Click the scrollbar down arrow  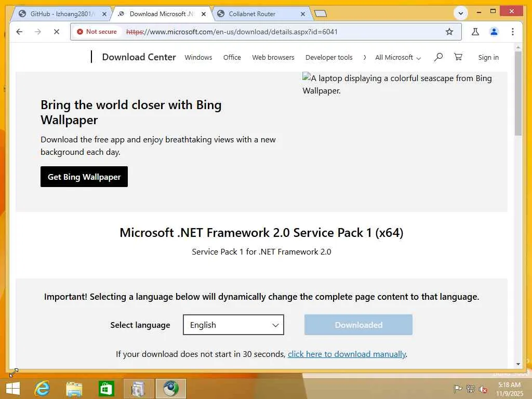click(518, 364)
